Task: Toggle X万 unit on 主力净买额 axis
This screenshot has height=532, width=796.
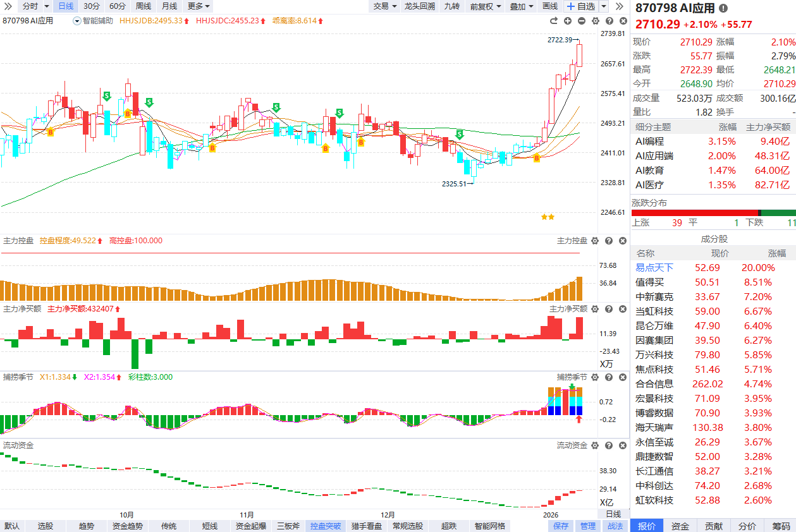Action: [x=606, y=364]
